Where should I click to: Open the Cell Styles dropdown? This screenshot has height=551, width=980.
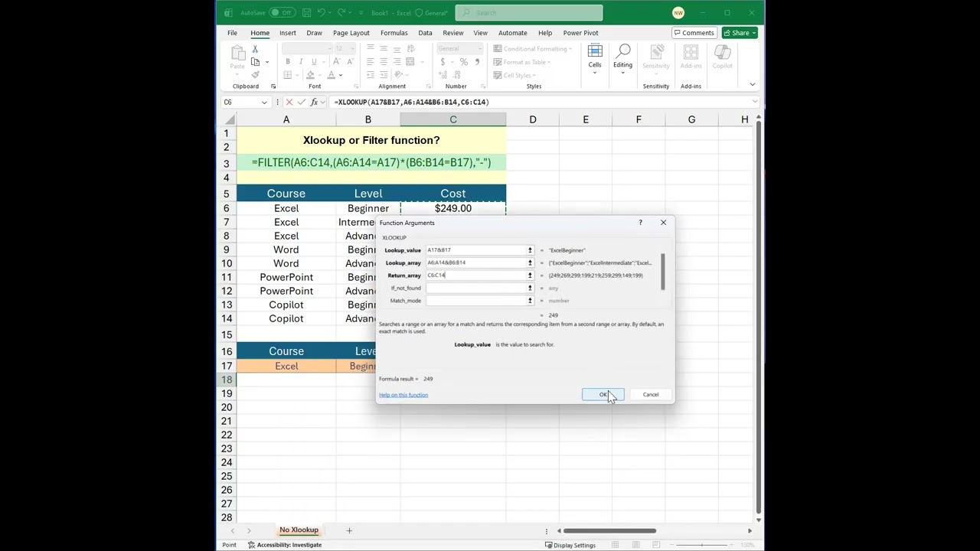[515, 75]
